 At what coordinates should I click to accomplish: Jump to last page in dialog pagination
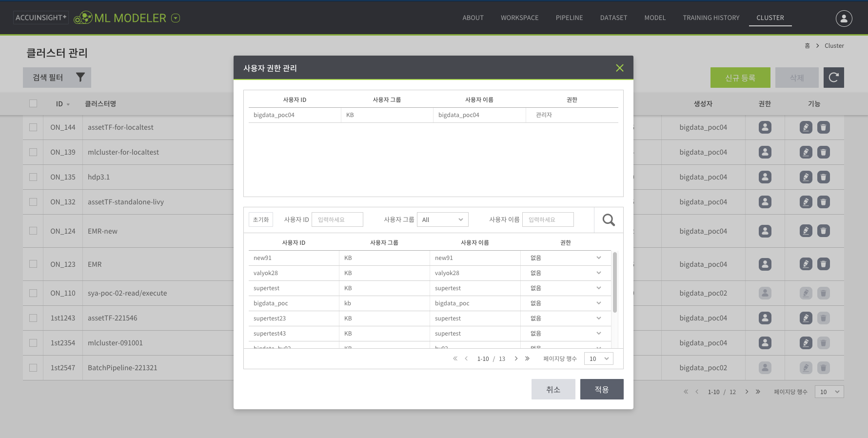click(x=527, y=358)
